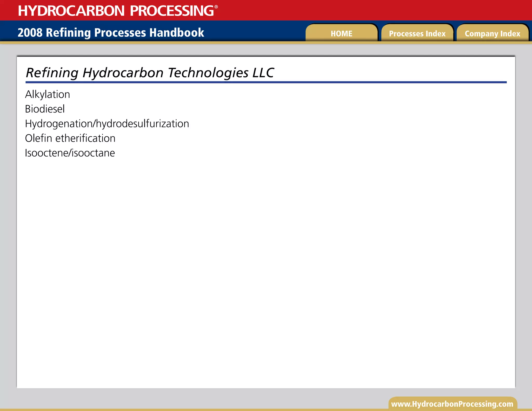Visit www.HydrocarbonProcessing.com link
The width and height of the screenshot is (532, 411).
click(452, 404)
